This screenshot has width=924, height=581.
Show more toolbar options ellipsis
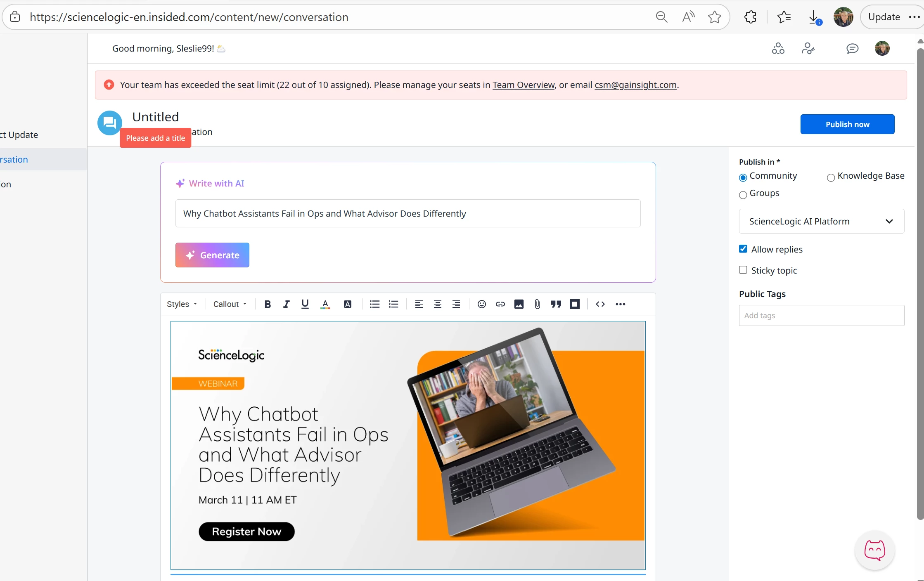coord(620,304)
